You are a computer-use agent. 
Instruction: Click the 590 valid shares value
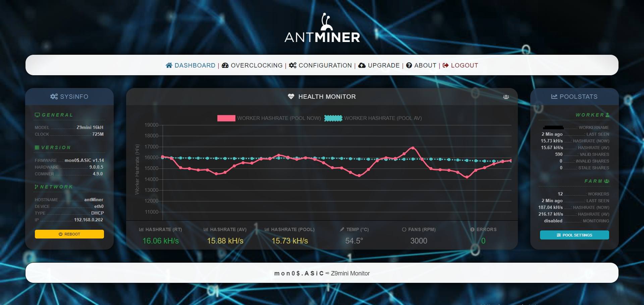click(x=559, y=154)
